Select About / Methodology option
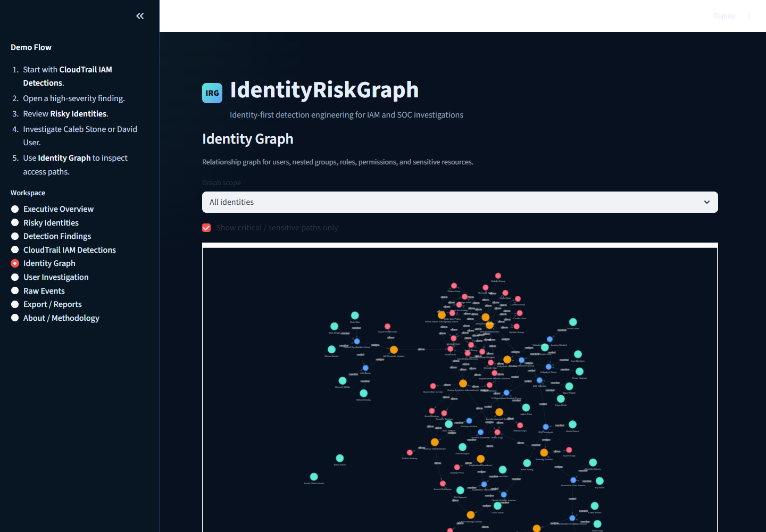Image resolution: width=766 pixels, height=532 pixels. pos(55,318)
